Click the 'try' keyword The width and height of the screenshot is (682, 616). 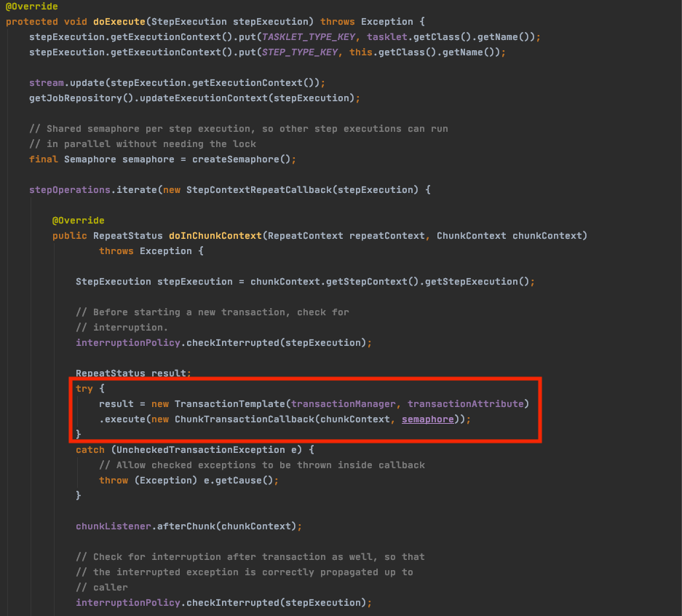click(84, 389)
